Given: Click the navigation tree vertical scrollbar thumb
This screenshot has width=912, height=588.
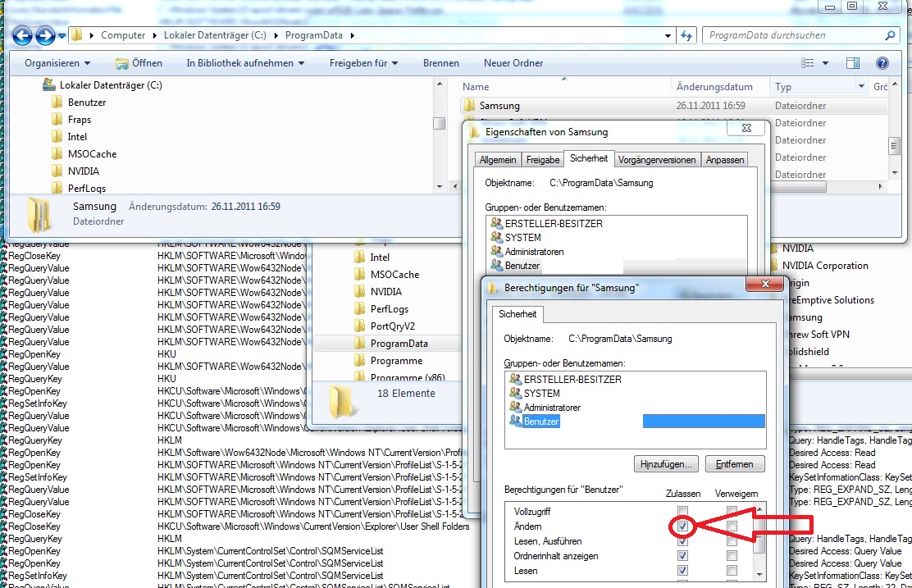Looking at the screenshot, I should [x=439, y=123].
